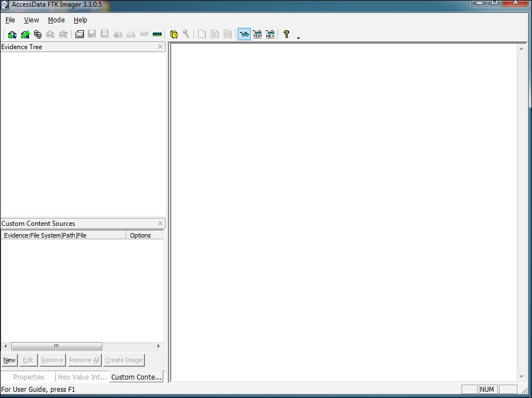Click the Create Image button
Image resolution: width=532 pixels, height=398 pixels.
[124, 360]
